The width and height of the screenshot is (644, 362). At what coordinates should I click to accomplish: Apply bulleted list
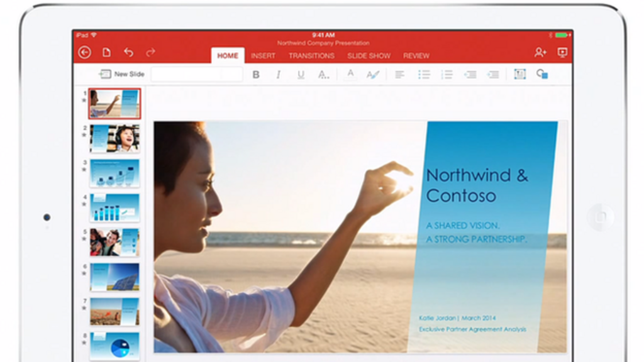click(x=424, y=74)
